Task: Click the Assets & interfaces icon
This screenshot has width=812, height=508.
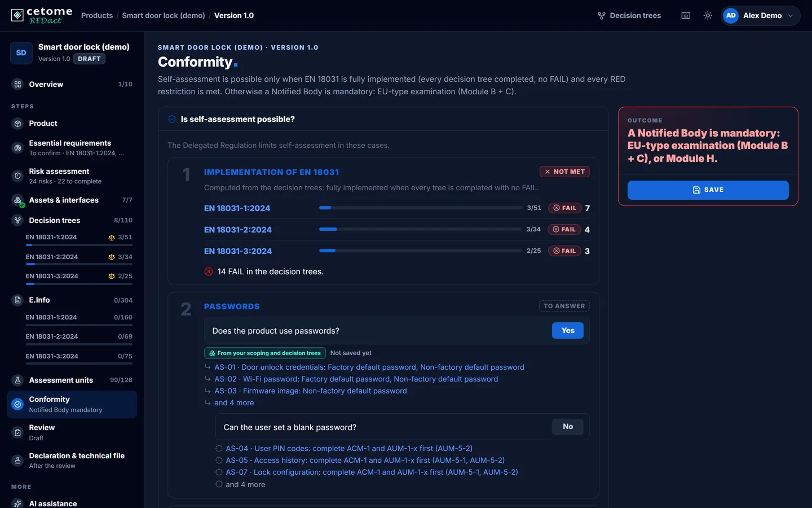Action: coord(17,200)
